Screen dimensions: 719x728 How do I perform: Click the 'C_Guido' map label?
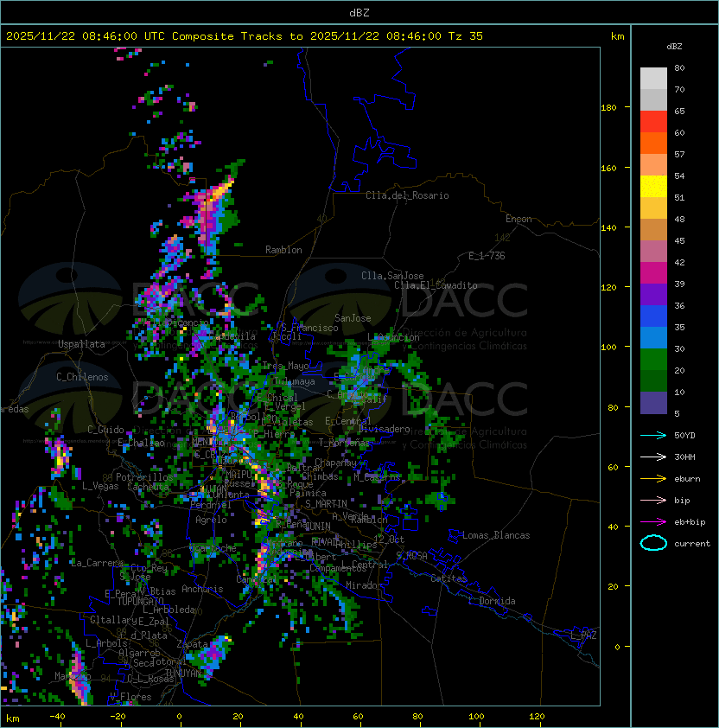click(105, 430)
